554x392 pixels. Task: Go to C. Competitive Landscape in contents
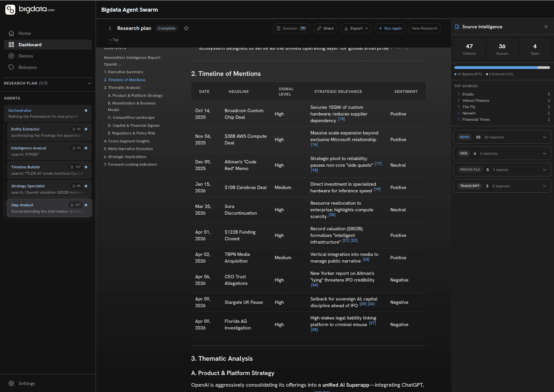(x=131, y=117)
